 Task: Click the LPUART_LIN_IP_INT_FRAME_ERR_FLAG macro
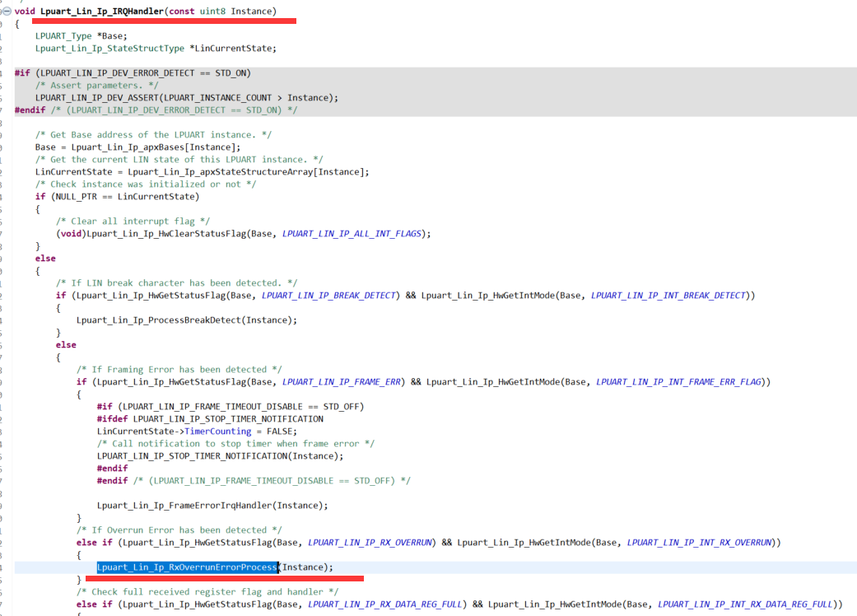(x=678, y=382)
